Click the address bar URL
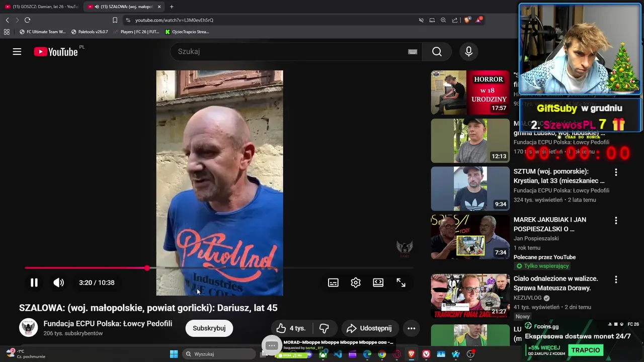This screenshot has height=362, width=644. (174, 20)
